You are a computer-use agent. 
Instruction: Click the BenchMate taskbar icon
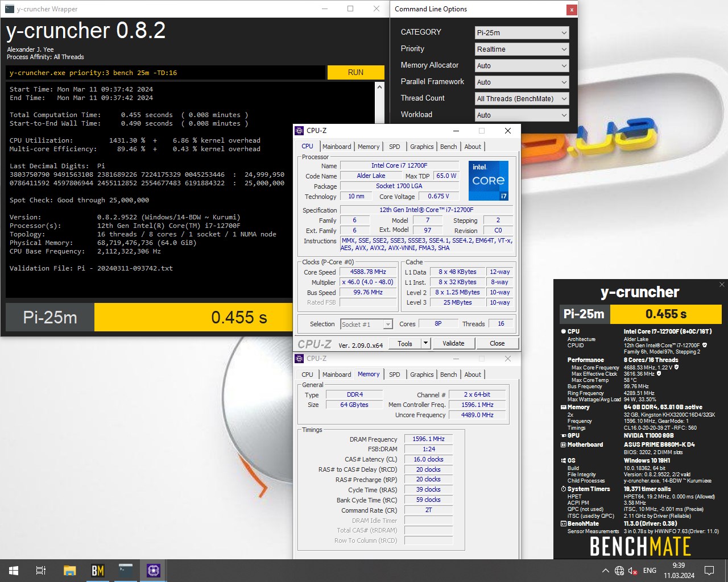(x=97, y=571)
